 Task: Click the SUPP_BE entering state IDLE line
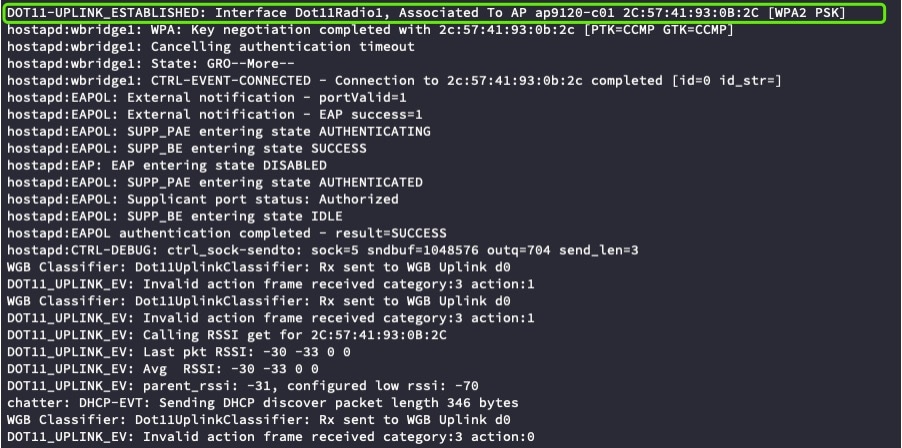174,216
